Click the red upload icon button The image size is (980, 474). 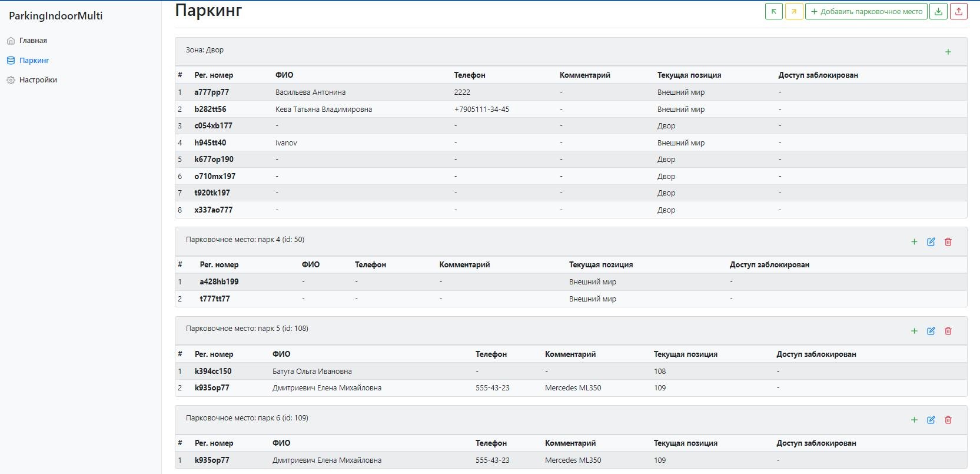pos(959,11)
